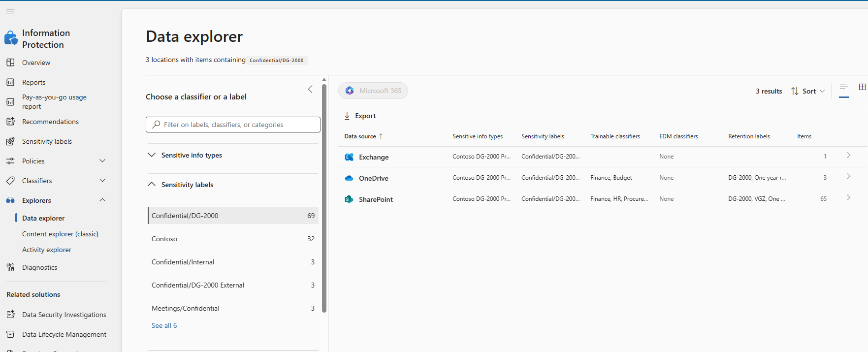The width and height of the screenshot is (868, 352).
Task: Click the Classifiers tag icon
Action: pos(10,181)
